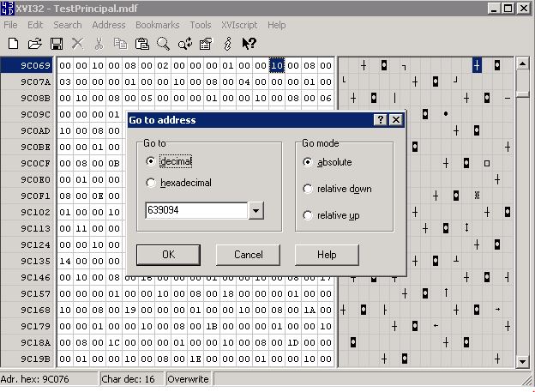The height and width of the screenshot is (392, 535).
Task: Open the Bookmarks menu
Action: coord(157,25)
